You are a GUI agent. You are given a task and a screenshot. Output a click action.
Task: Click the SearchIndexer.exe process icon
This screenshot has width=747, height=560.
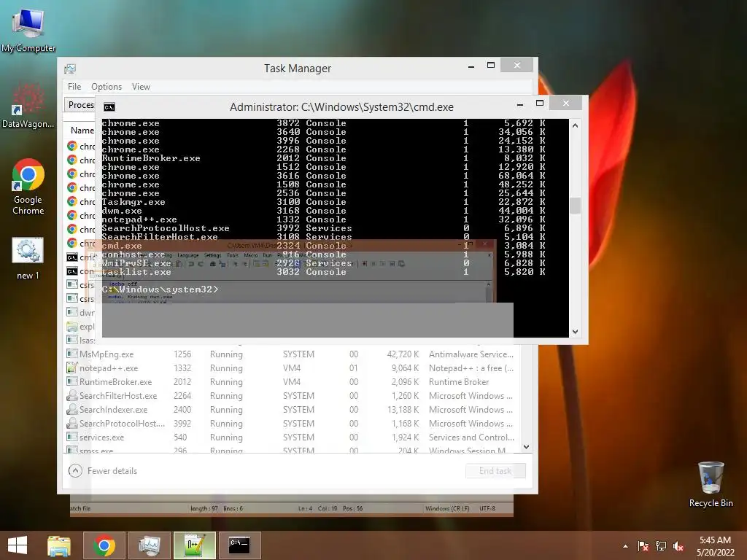pyautogui.click(x=72, y=409)
